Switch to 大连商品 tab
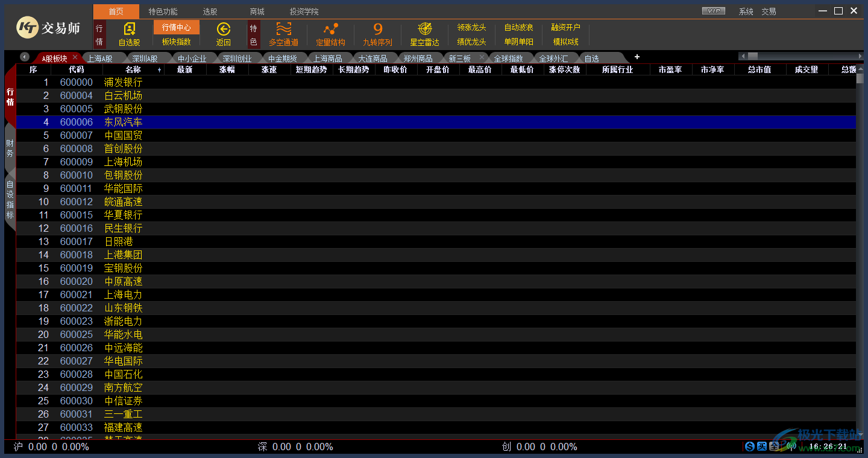Screen dimensions: 868x458 click(x=373, y=59)
